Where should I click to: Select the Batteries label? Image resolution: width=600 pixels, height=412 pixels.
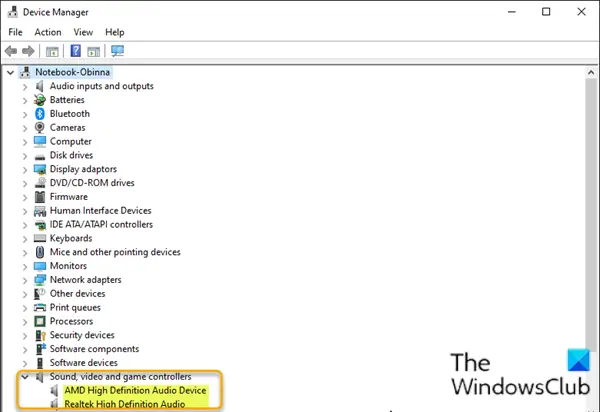(x=67, y=100)
